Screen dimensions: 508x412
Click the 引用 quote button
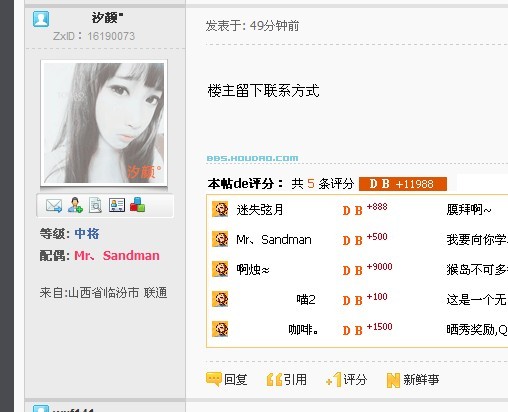[287, 379]
